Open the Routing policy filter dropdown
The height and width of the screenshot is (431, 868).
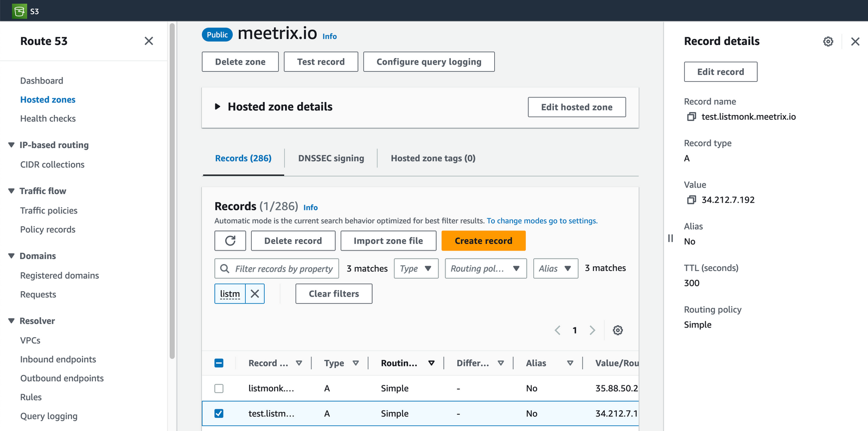[x=486, y=268]
